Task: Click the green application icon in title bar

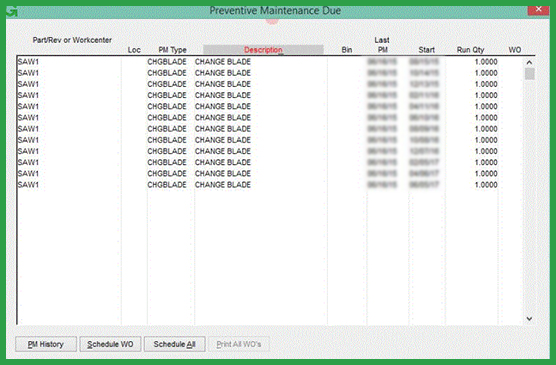Action: tap(12, 11)
